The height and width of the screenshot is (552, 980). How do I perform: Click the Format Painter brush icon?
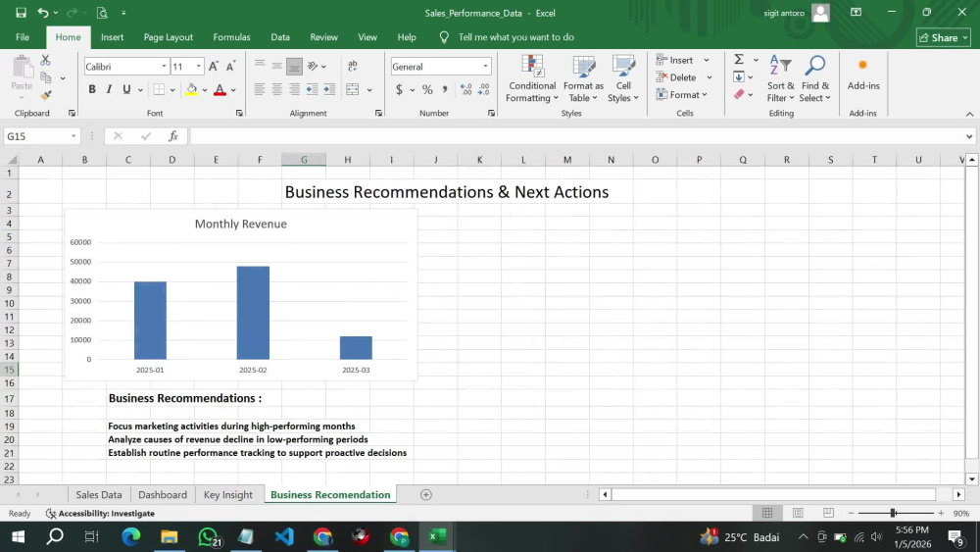[x=46, y=95]
